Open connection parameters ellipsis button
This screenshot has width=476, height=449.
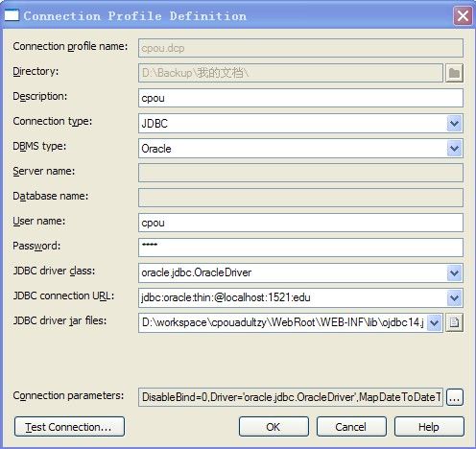[x=455, y=397]
